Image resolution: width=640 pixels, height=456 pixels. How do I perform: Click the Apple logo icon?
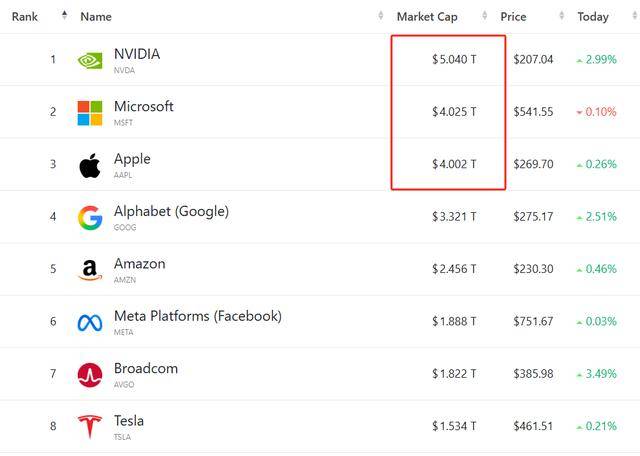(90, 165)
